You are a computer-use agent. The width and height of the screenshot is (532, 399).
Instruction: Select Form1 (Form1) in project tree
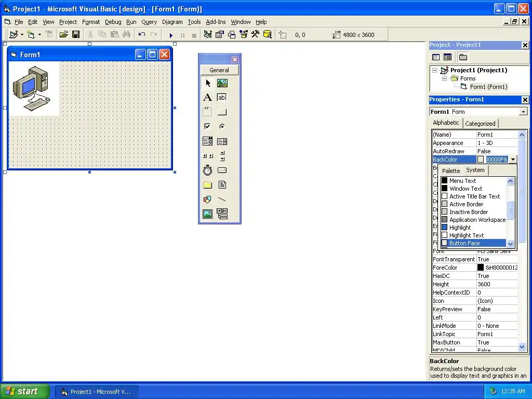[x=488, y=87]
